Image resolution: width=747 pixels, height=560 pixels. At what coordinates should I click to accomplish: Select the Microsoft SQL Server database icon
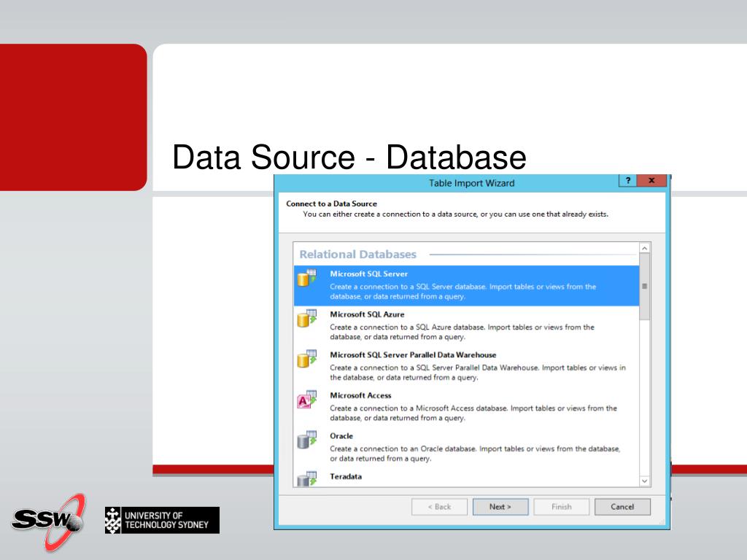(x=307, y=277)
